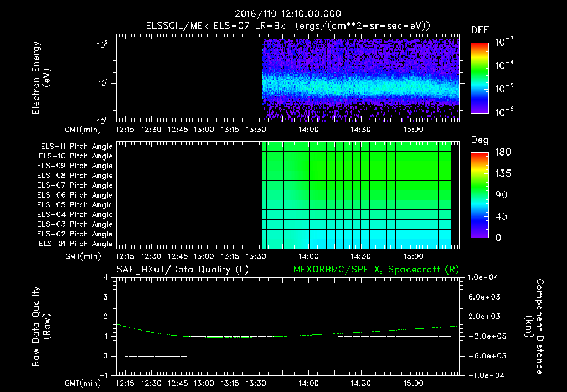Click the Deg colorbar heading
567x392 pixels.
(480, 140)
